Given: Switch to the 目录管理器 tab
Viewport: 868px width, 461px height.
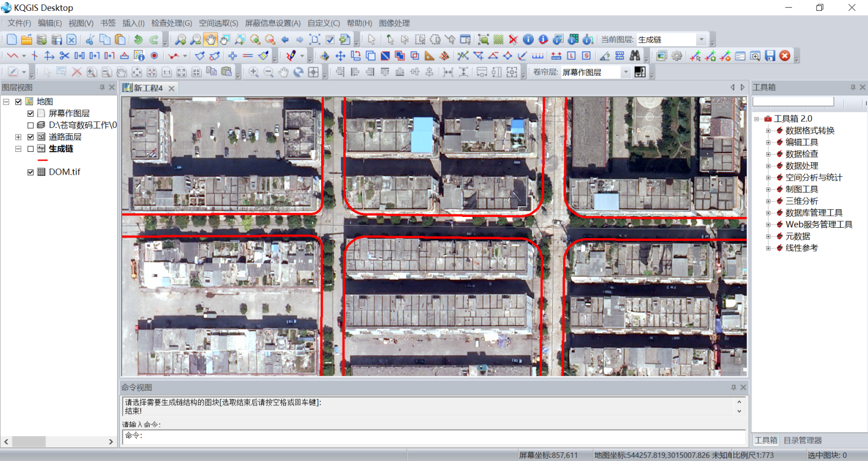Looking at the screenshot, I should (x=802, y=440).
